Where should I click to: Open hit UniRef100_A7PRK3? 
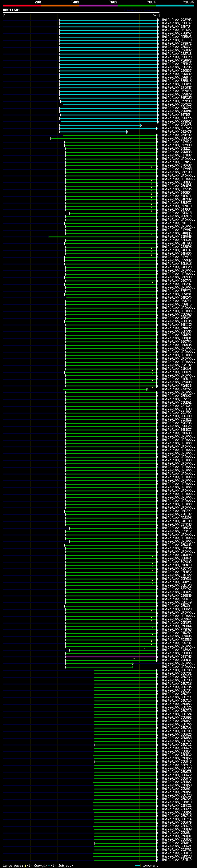(x=177, y=64)
